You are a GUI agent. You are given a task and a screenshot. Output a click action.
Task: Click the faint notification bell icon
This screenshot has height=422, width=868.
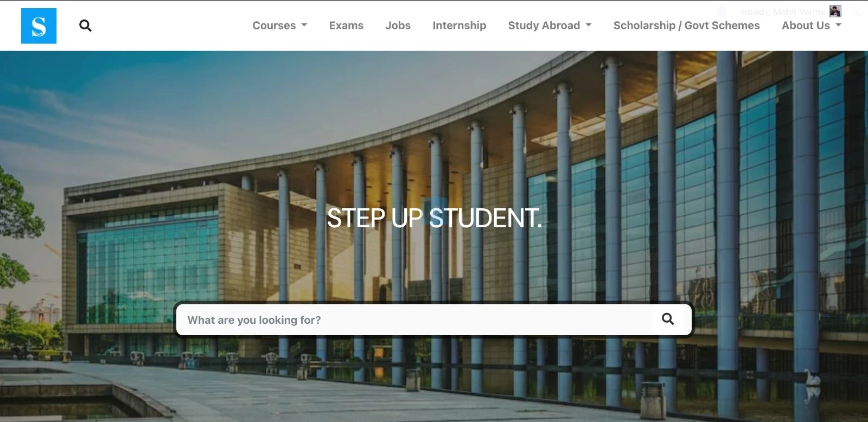[722, 11]
